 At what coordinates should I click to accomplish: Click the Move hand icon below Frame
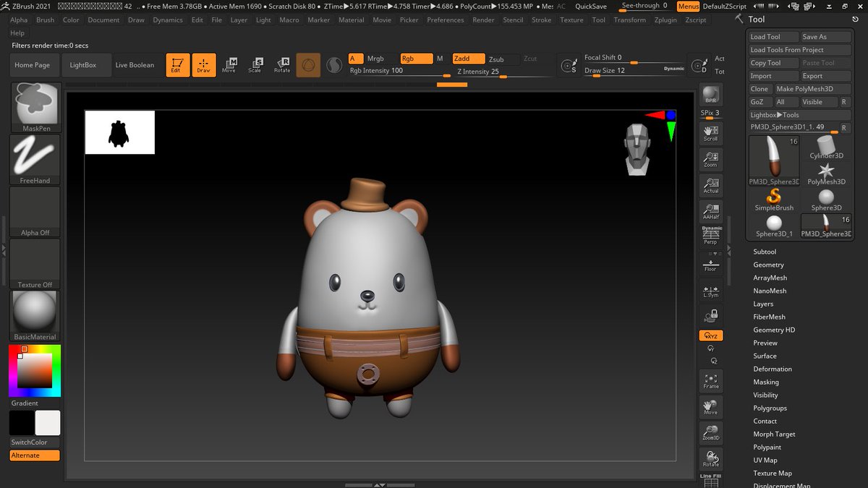pyautogui.click(x=711, y=406)
